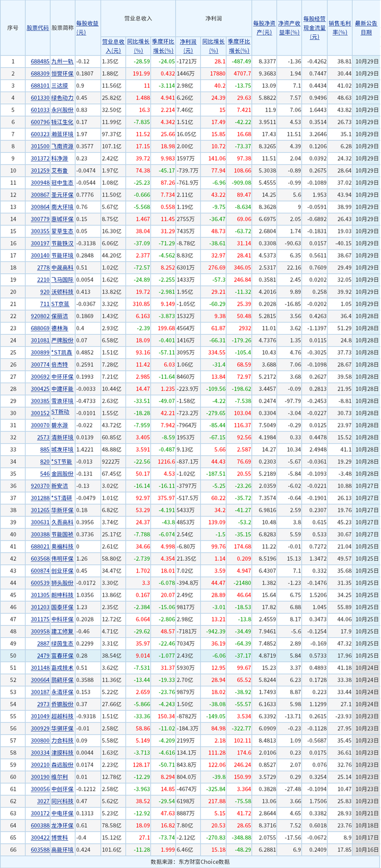The image size is (381, 868).
Task: Open stock code link 600796
Action: pyautogui.click(x=40, y=122)
